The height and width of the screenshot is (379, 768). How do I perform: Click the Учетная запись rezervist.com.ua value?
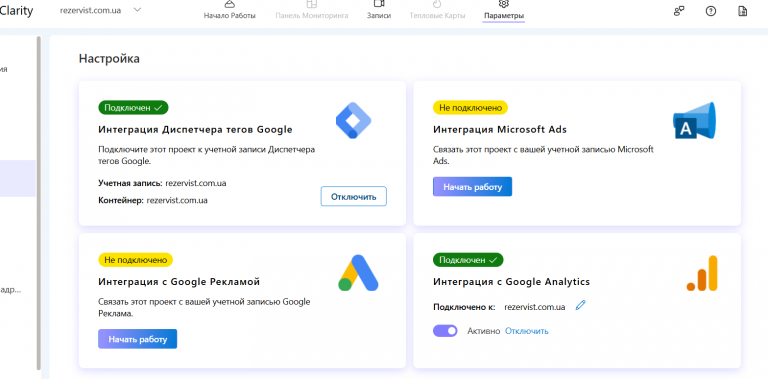click(x=196, y=183)
